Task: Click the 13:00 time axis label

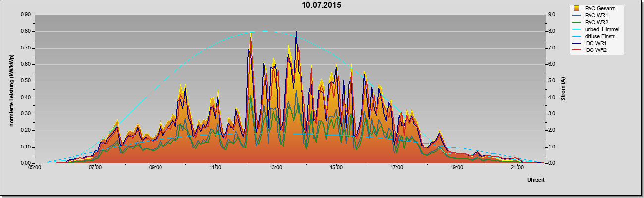Action: pyautogui.click(x=276, y=167)
